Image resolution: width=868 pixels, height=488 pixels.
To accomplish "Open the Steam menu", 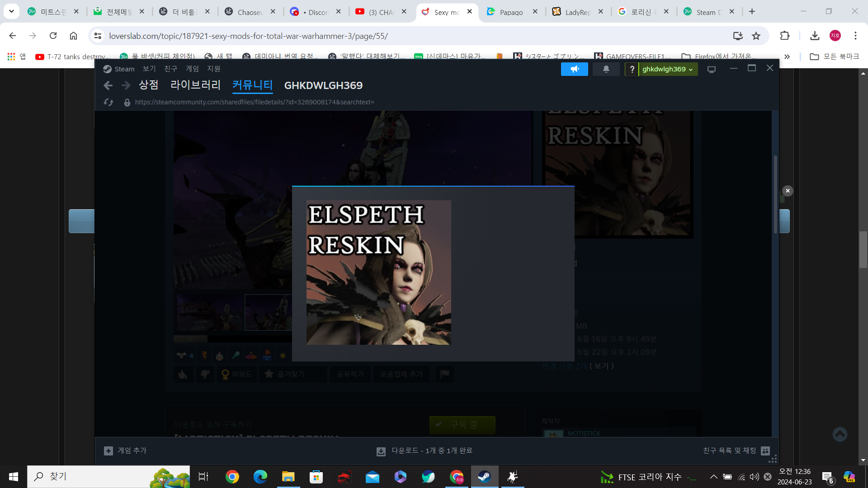I will tap(119, 69).
